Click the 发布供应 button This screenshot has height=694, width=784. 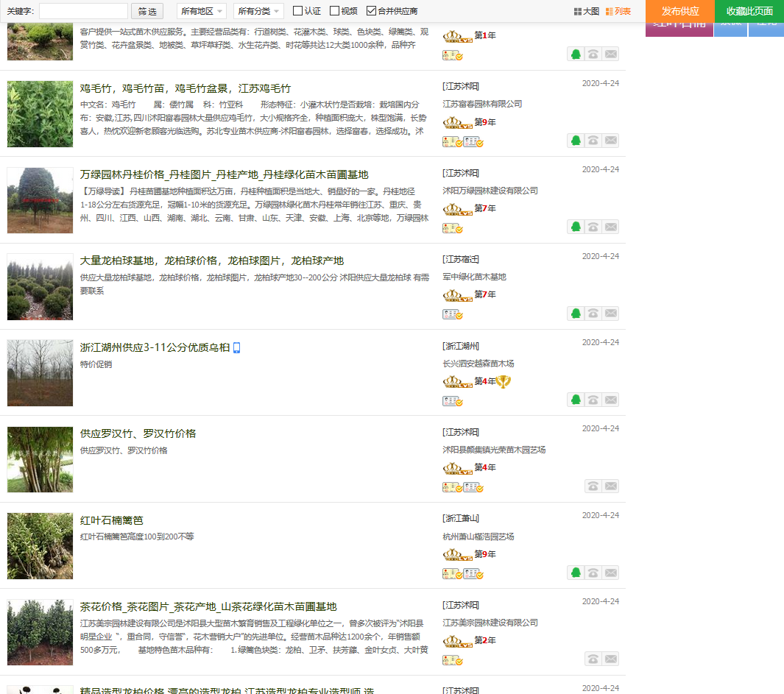coord(680,11)
